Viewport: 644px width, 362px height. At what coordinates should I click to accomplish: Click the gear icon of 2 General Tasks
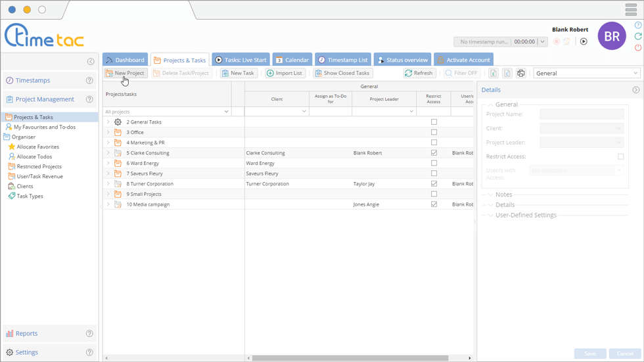click(x=118, y=122)
